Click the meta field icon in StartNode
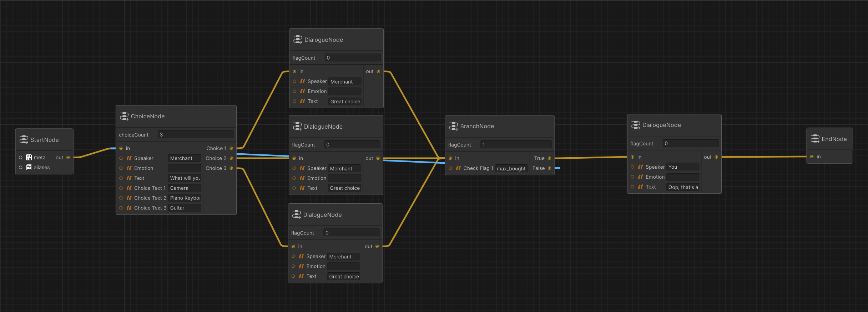This screenshot has width=868, height=312. pyautogui.click(x=29, y=157)
